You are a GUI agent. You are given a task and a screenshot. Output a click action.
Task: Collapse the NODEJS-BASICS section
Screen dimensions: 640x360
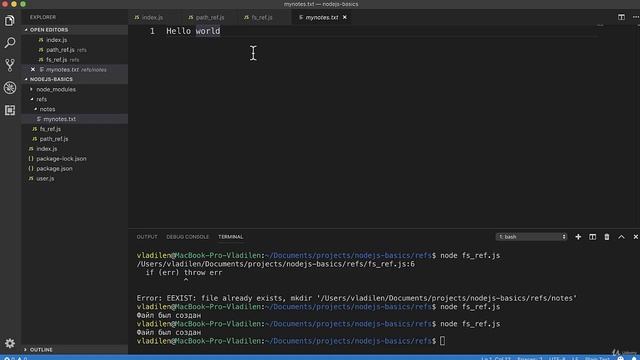[x=75, y=79]
